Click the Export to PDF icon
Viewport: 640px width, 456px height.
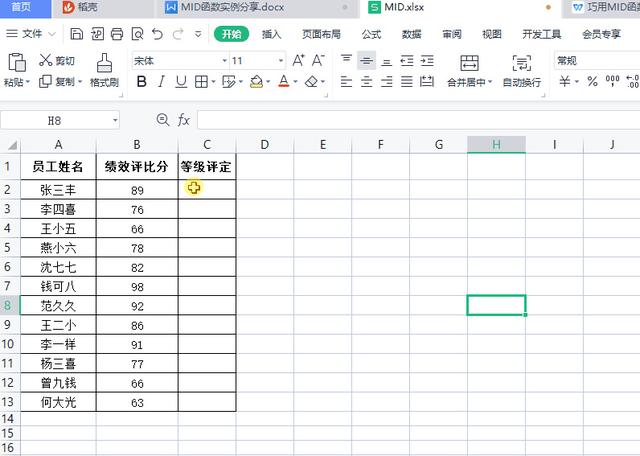pyautogui.click(x=97, y=34)
